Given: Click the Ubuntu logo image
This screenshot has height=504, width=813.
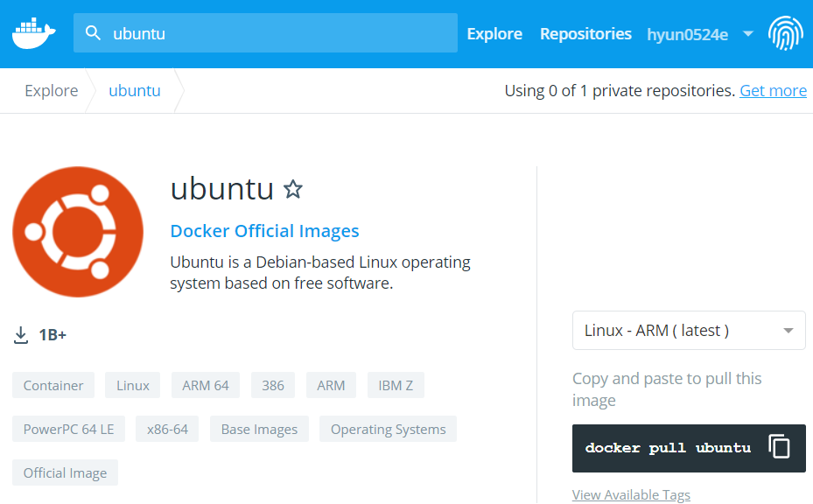Looking at the screenshot, I should [78, 232].
